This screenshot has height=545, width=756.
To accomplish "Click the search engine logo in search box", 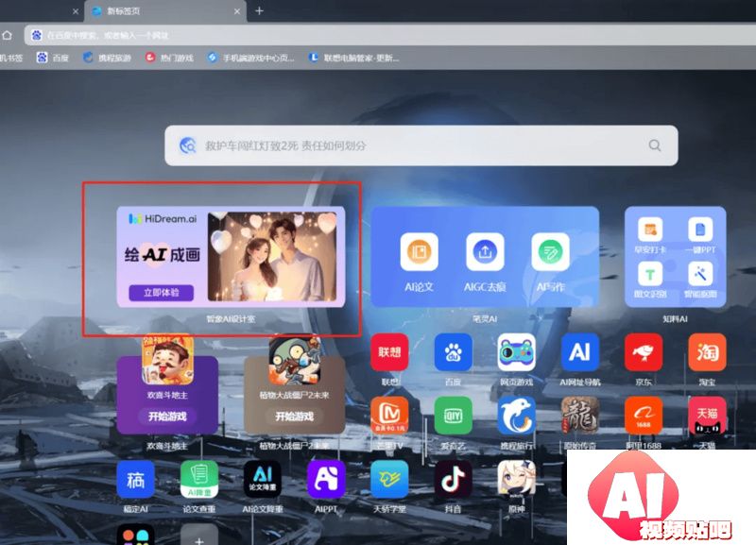I will click(187, 145).
